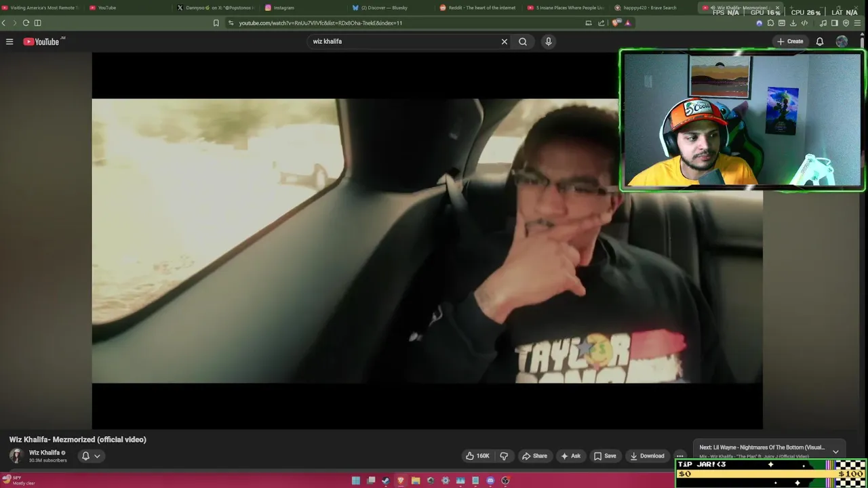Open the browser downloads icon
868x488 pixels.
(x=793, y=23)
